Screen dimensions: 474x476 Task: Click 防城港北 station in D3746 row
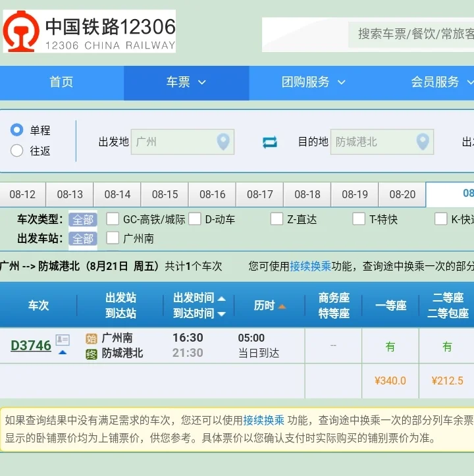(122, 353)
